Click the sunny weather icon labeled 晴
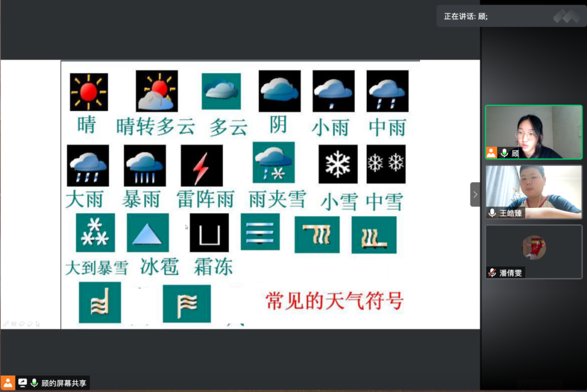Screen dimensions: 587x392 point(89,92)
